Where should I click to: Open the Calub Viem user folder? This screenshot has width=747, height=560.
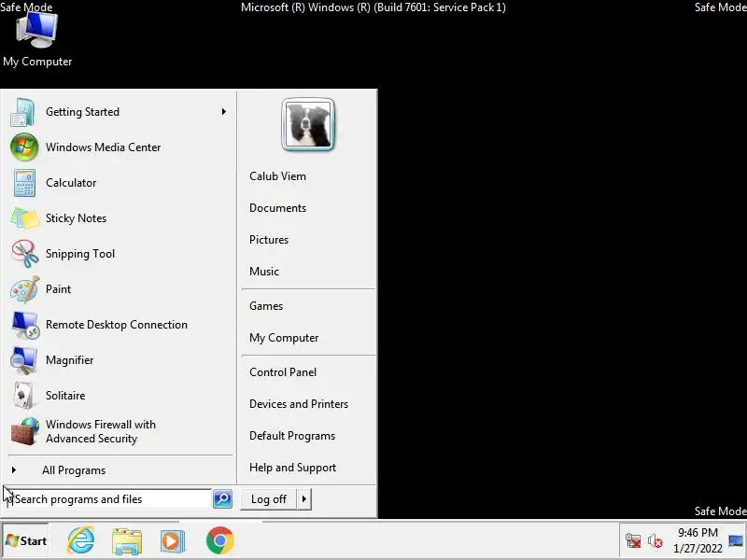click(277, 176)
